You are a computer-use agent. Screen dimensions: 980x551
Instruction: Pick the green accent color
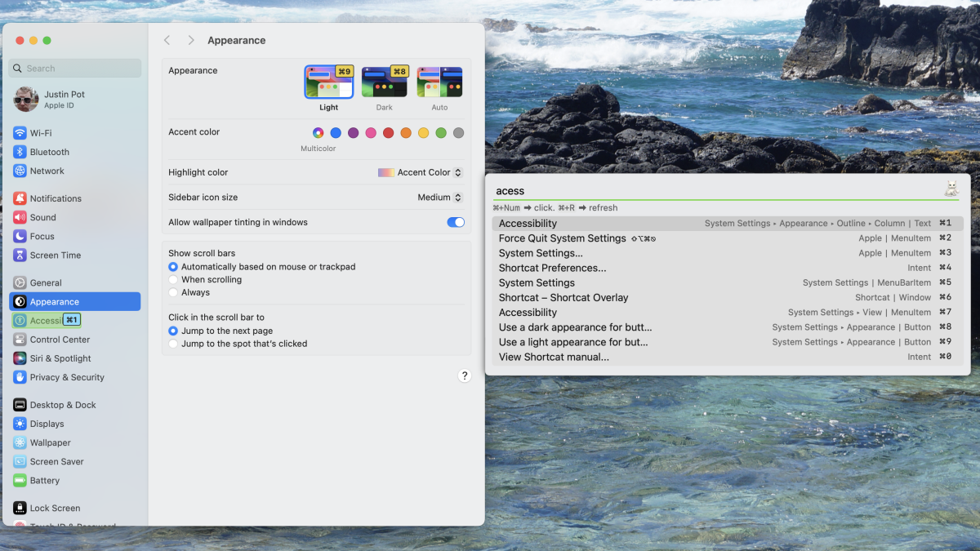441,132
